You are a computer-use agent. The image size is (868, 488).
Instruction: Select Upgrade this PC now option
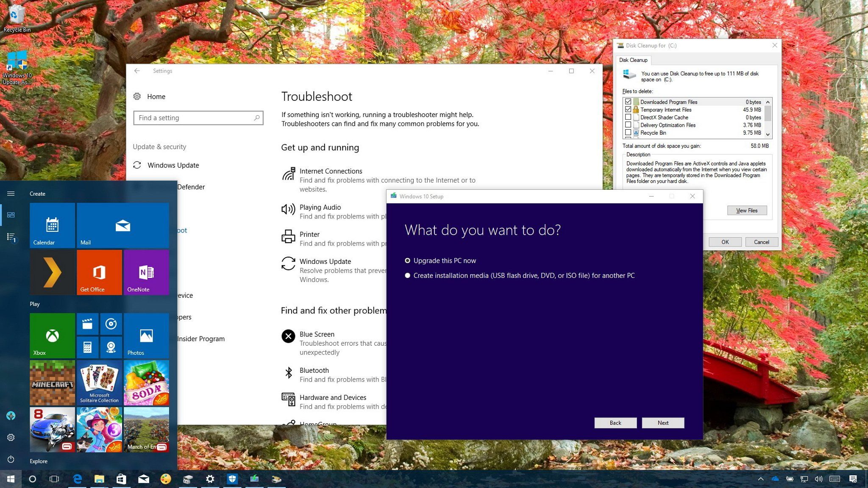440,261
